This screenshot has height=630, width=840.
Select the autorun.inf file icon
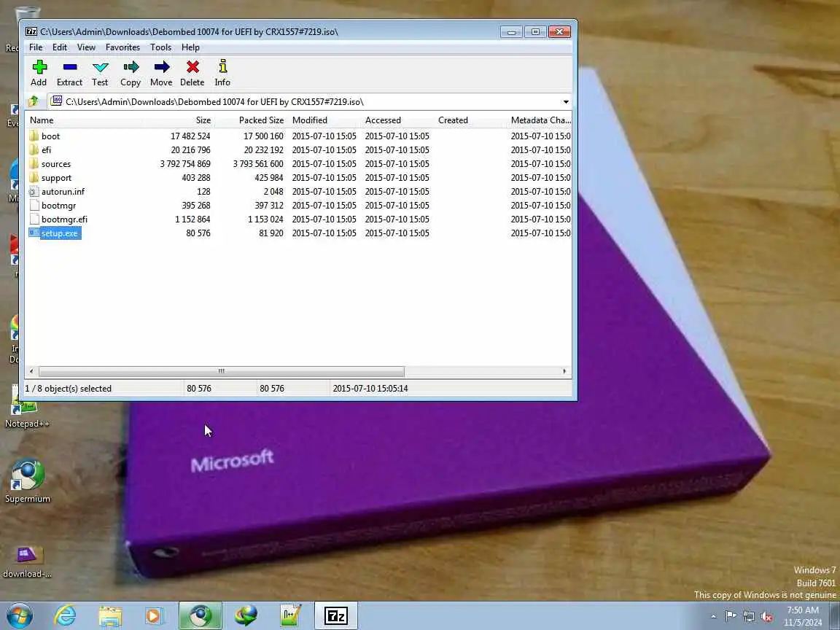point(34,192)
